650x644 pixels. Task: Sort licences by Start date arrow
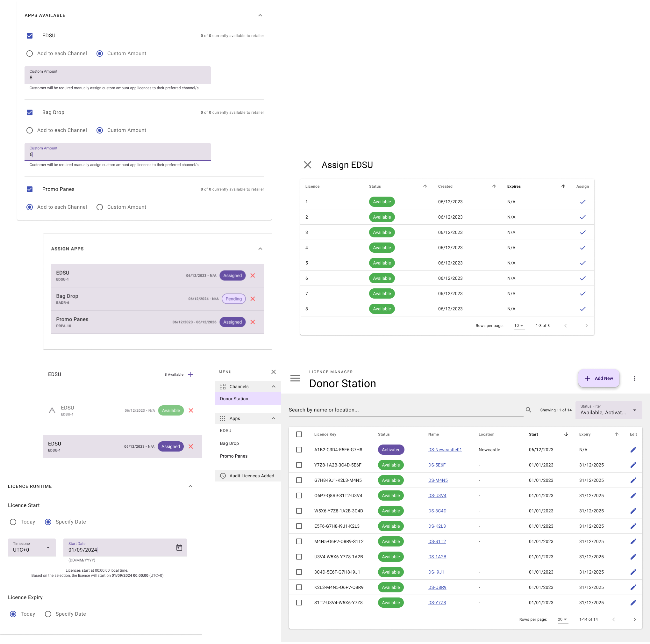(x=566, y=434)
